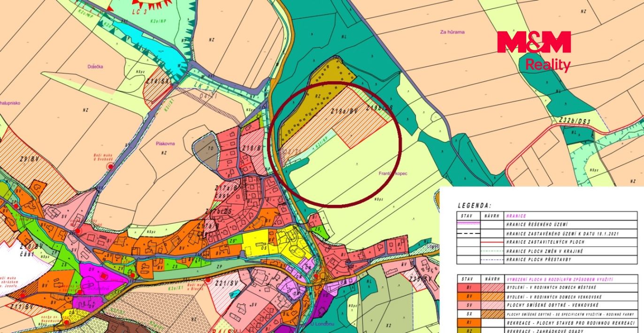Click 'BYDLENÍ - V RODINNÝCH DOMECH VENKOVSKÉ' legend text

(554, 297)
